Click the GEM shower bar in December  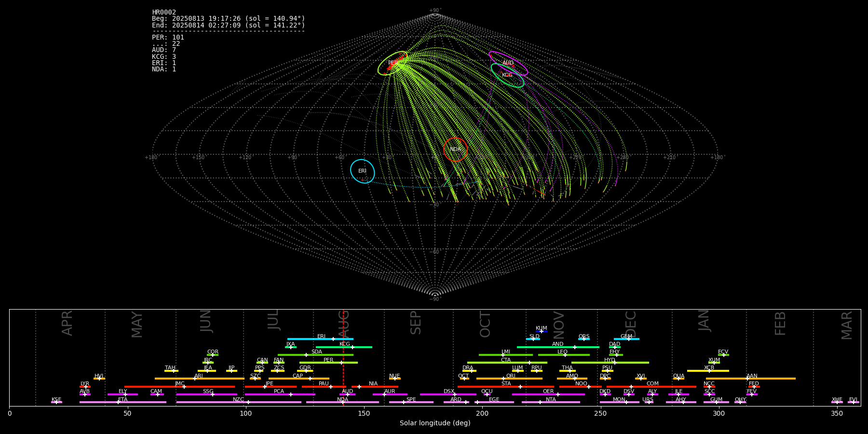pyautogui.click(x=626, y=339)
